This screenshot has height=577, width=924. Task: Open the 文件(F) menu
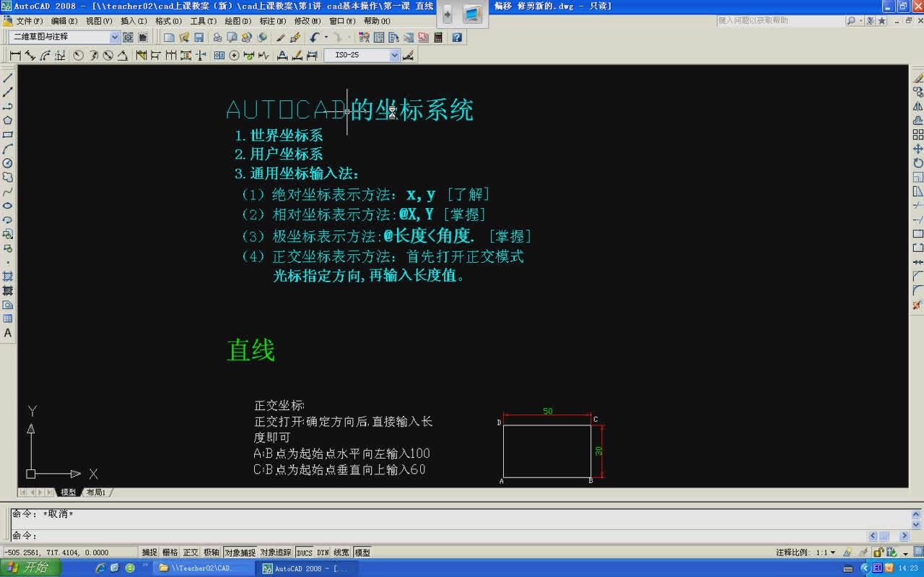(x=29, y=21)
